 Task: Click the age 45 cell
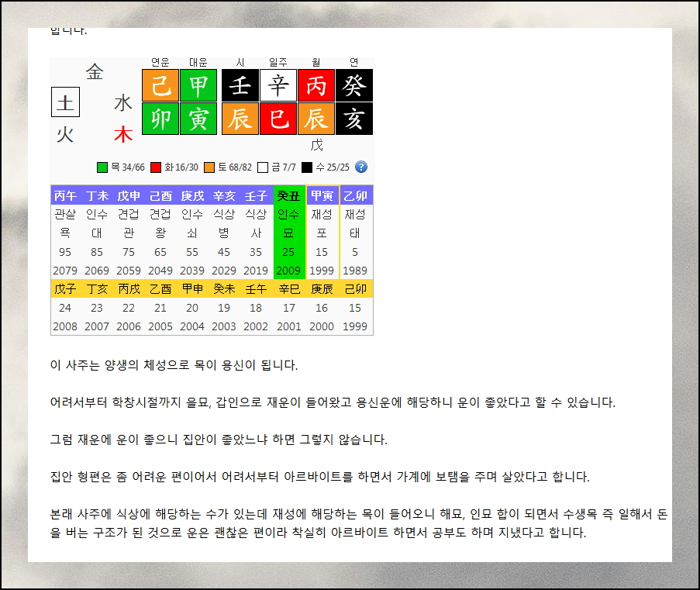(x=224, y=252)
